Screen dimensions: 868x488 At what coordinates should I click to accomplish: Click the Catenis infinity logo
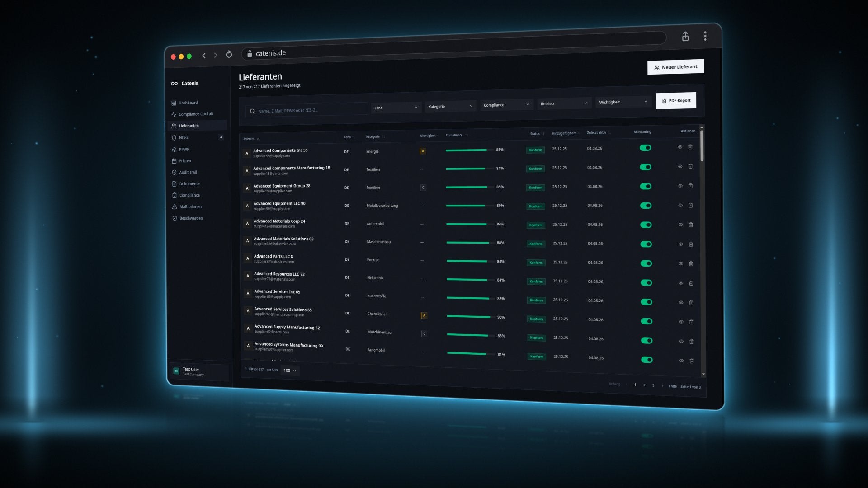pyautogui.click(x=175, y=84)
